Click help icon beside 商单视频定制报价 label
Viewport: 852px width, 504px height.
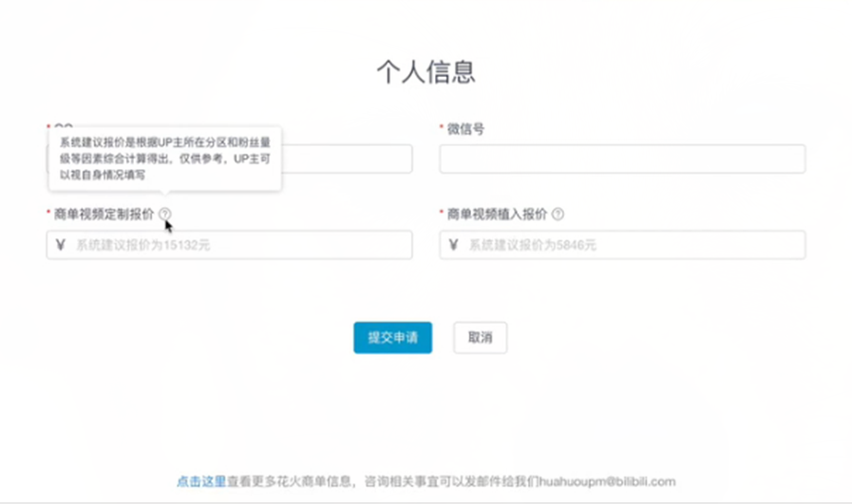pyautogui.click(x=165, y=215)
